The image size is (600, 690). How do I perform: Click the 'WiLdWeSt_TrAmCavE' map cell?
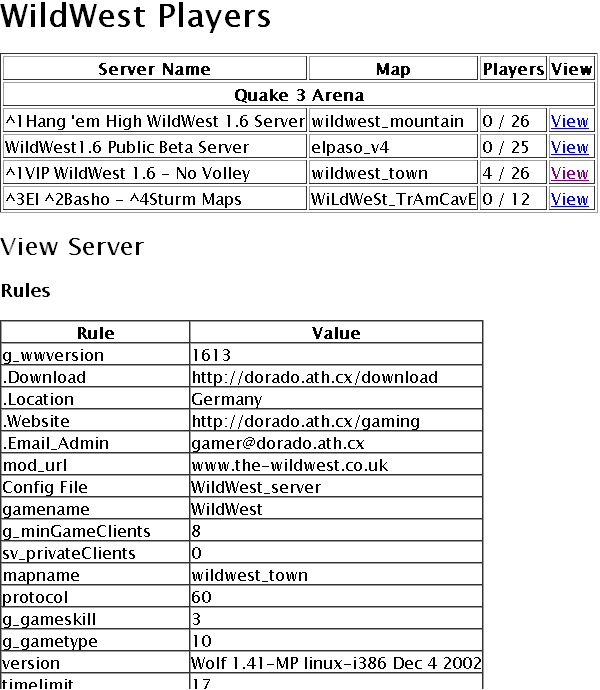coord(393,198)
